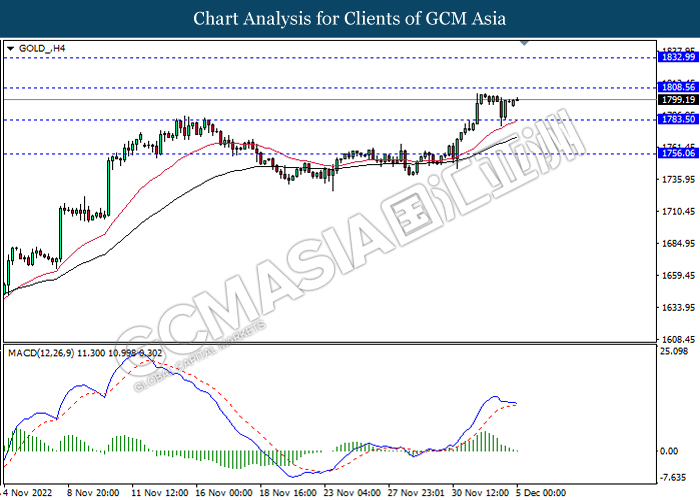Click the 1633.95 price axis value
The width and height of the screenshot is (700, 500).
(678, 308)
